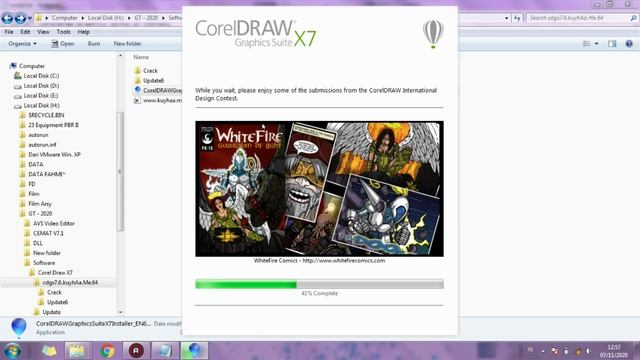Open the Edit menu in Explorer
640x360 pixels.
(25, 32)
